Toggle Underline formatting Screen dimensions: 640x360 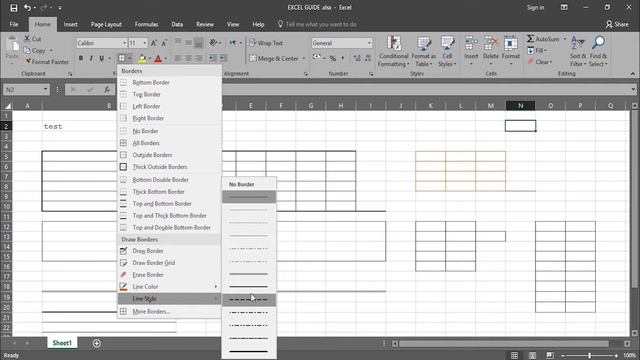click(x=101, y=58)
